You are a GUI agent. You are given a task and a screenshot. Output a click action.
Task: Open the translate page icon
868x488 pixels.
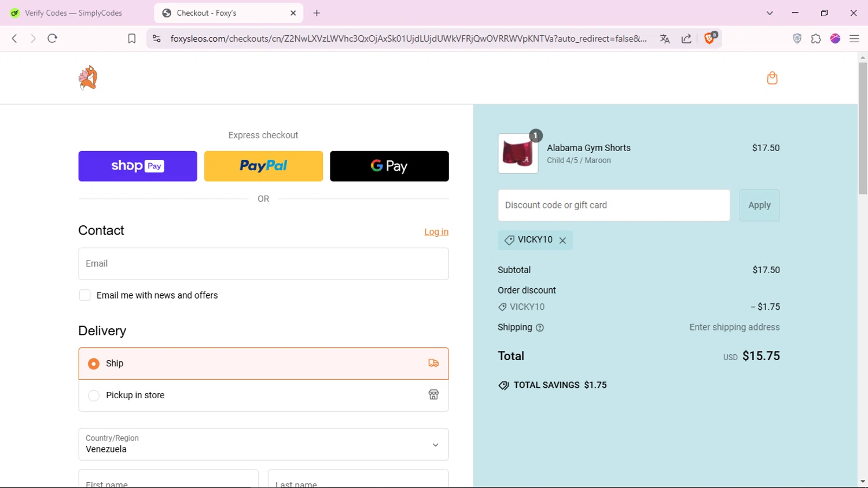click(x=665, y=39)
